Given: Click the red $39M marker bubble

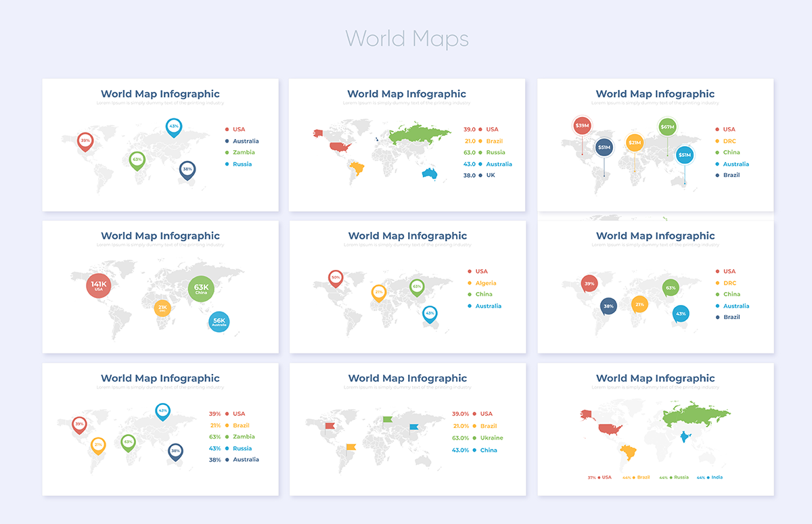Looking at the screenshot, I should [x=582, y=126].
